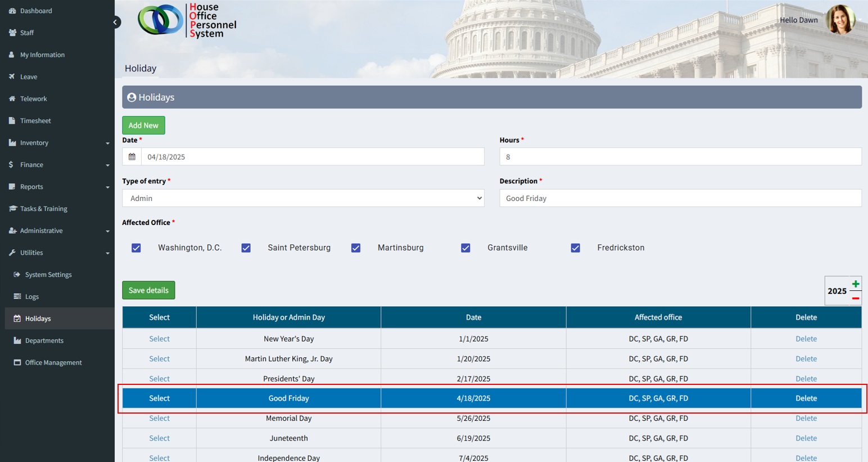
Task: Go to Office Management in sidebar
Action: point(53,363)
